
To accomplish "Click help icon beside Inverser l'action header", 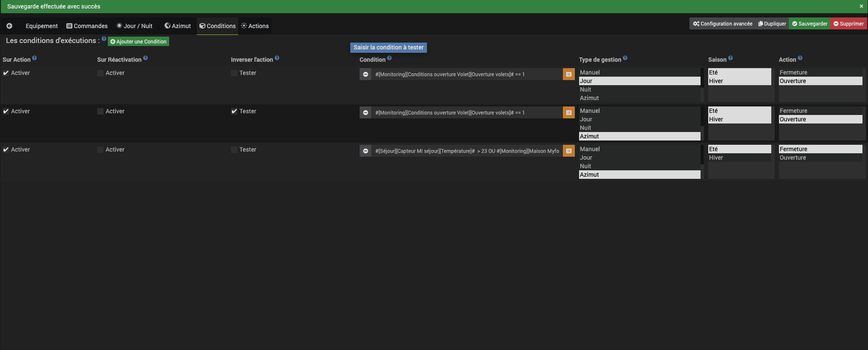I will tap(277, 58).
